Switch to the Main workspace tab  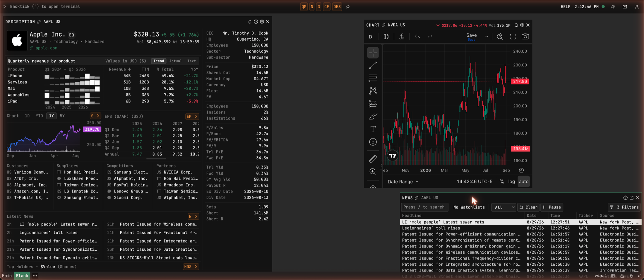click(7, 276)
